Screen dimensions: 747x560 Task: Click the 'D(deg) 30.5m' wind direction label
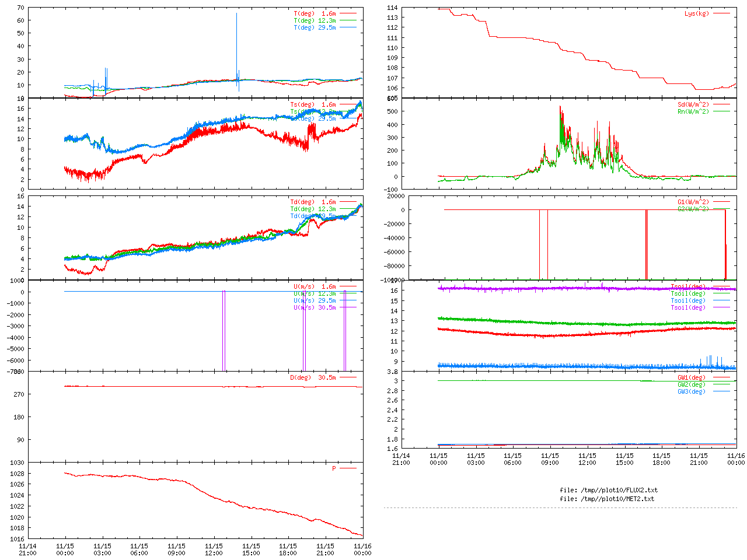click(313, 377)
